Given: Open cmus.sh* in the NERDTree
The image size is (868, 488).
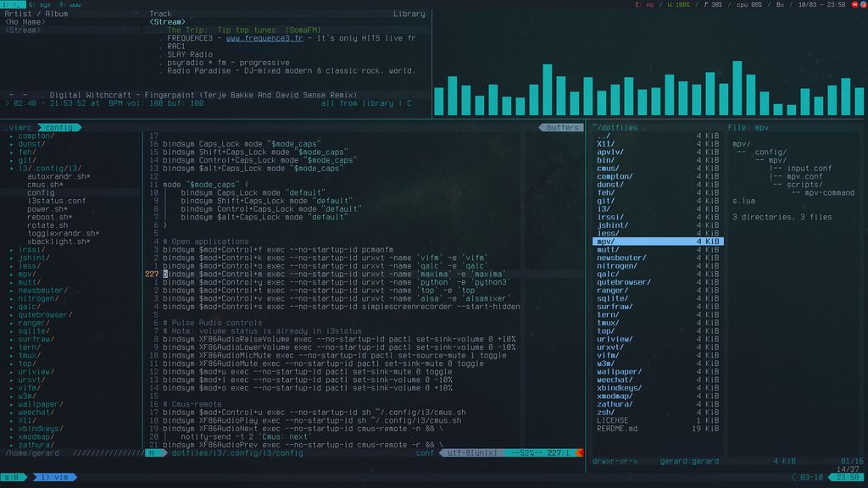Looking at the screenshot, I should [x=45, y=185].
